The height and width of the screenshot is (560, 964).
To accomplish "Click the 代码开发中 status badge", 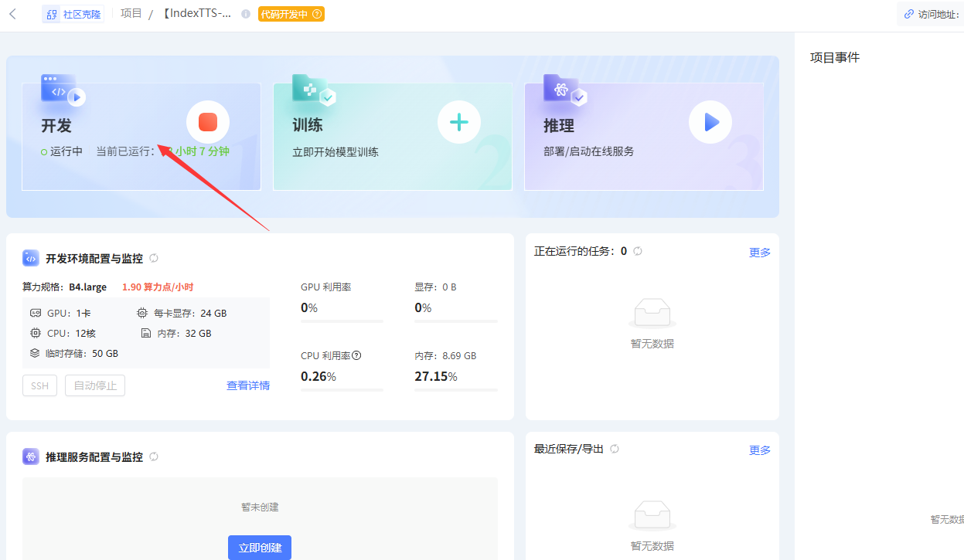I will [291, 14].
